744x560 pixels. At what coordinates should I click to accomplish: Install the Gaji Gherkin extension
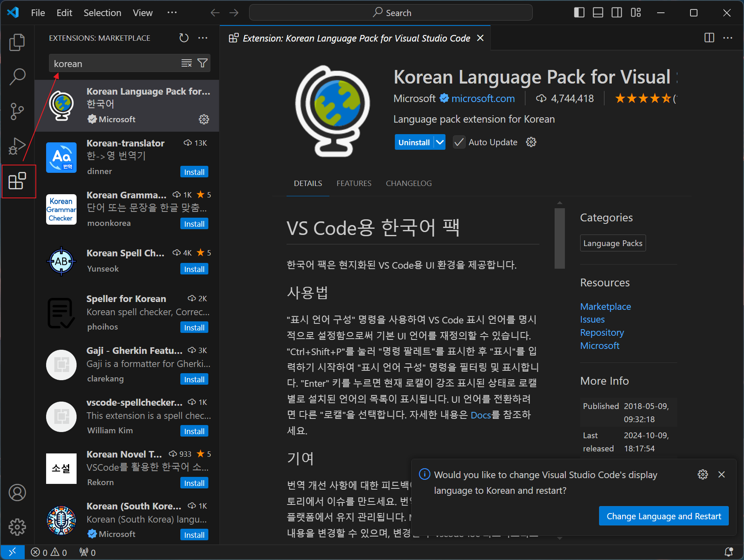point(194,379)
